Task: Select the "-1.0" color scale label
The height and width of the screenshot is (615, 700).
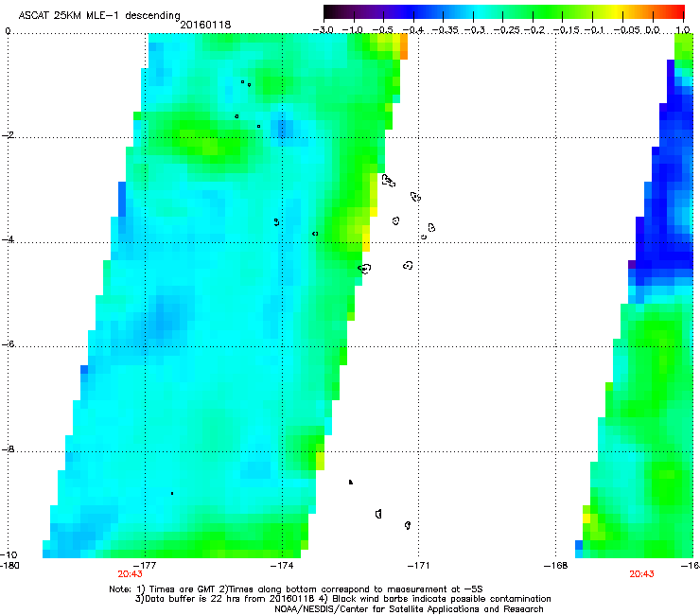Action: pyautogui.click(x=353, y=30)
